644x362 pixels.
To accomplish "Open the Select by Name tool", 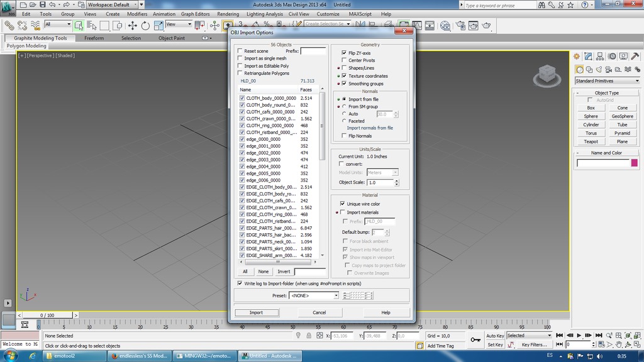I will [92, 25].
